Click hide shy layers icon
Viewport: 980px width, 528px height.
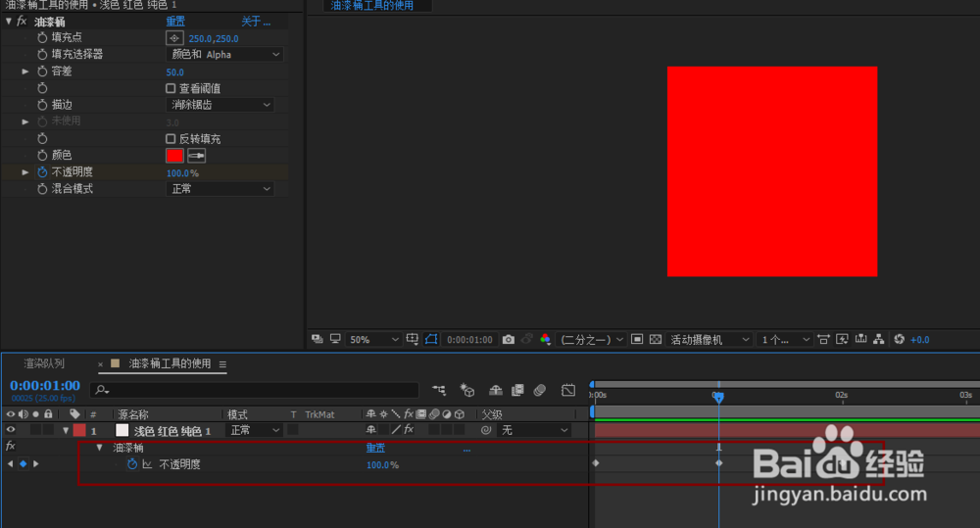click(496, 390)
